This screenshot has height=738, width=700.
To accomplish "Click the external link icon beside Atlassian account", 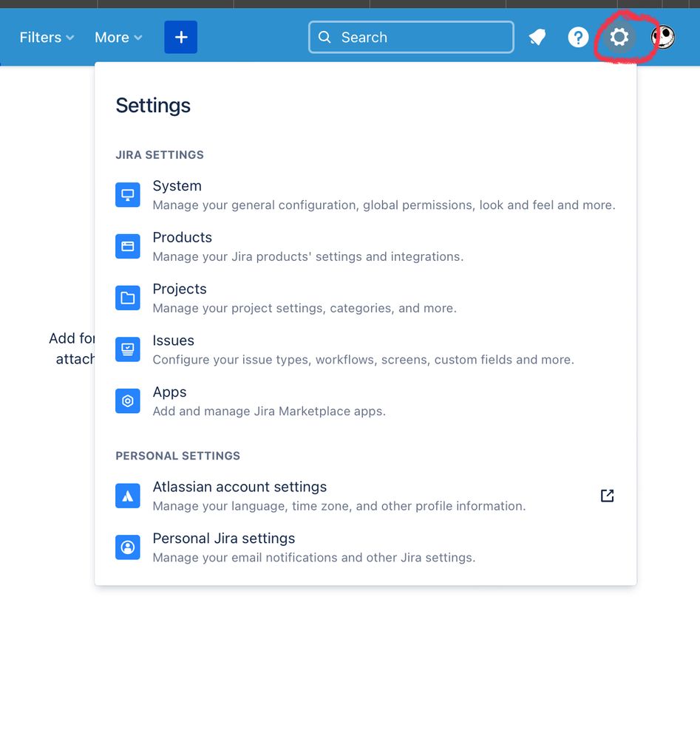I will click(607, 496).
